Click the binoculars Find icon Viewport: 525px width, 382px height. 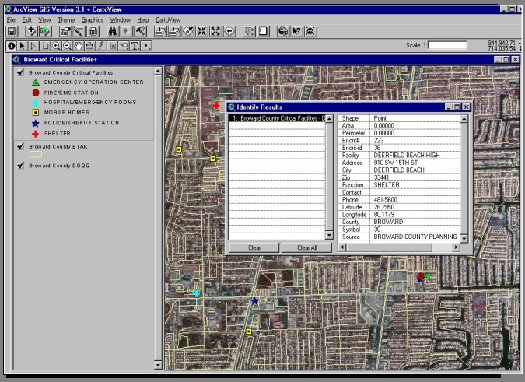pyautogui.click(x=113, y=31)
